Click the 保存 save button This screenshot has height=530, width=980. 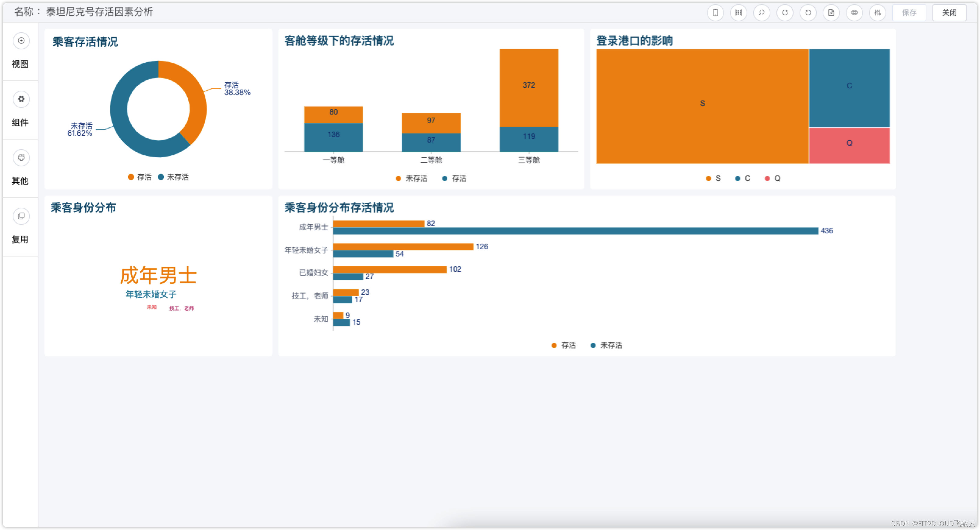pyautogui.click(x=909, y=12)
